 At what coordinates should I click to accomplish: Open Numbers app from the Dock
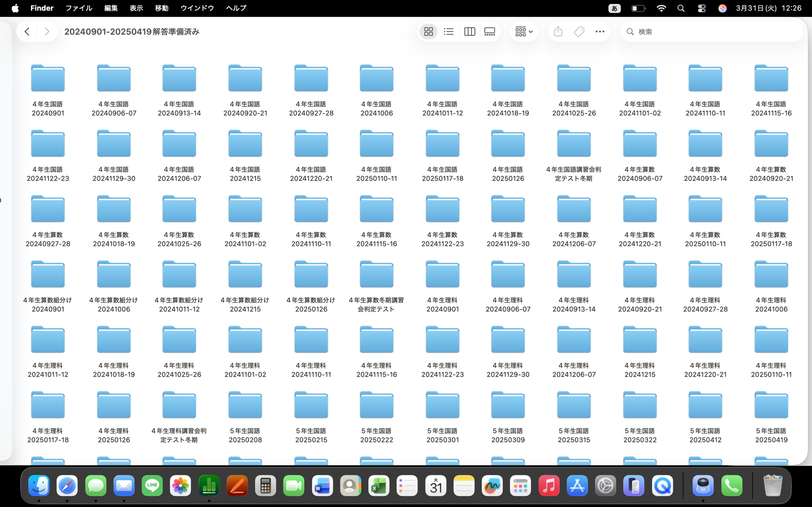point(209,485)
